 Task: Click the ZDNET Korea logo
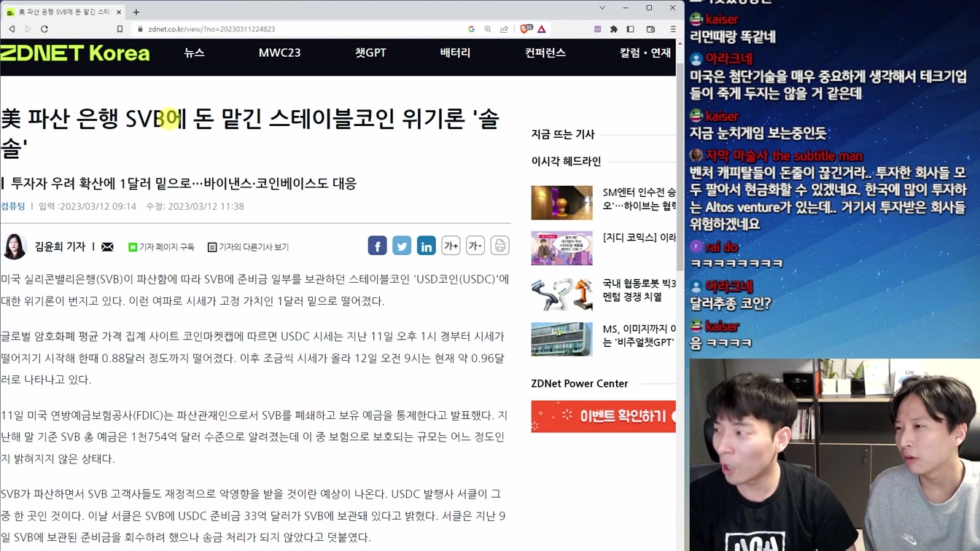coord(75,52)
